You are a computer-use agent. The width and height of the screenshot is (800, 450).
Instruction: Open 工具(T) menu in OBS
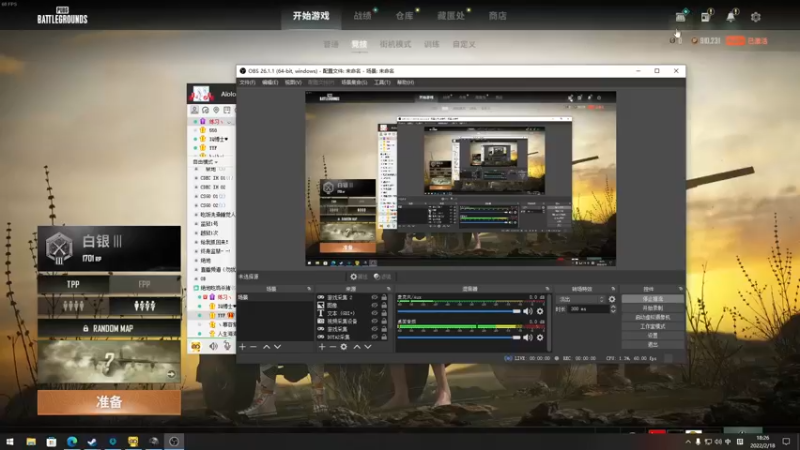(382, 82)
